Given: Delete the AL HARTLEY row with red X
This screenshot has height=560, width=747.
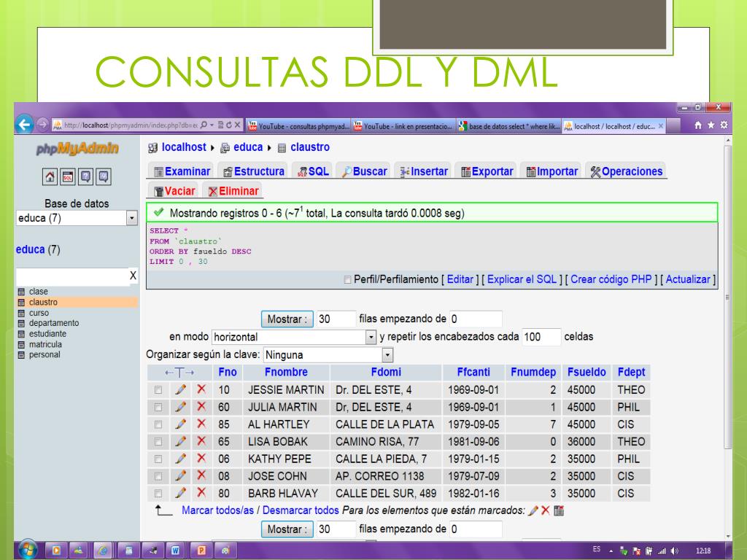Looking at the screenshot, I should point(201,424).
